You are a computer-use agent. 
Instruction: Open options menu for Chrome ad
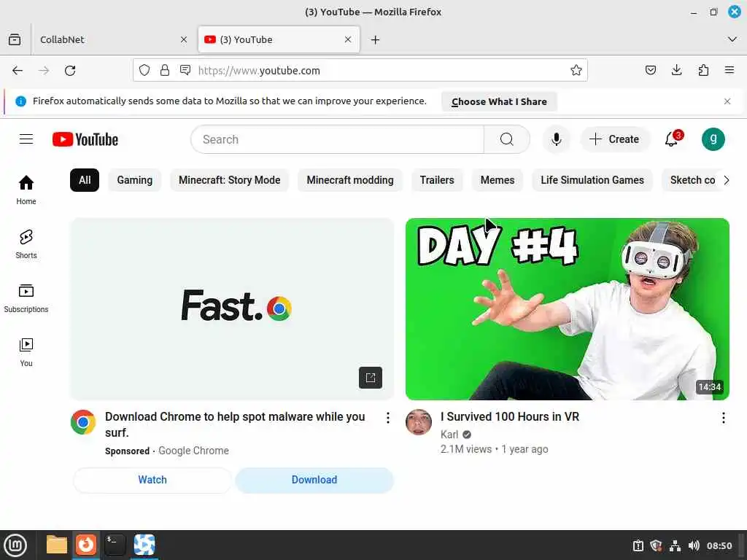388,418
